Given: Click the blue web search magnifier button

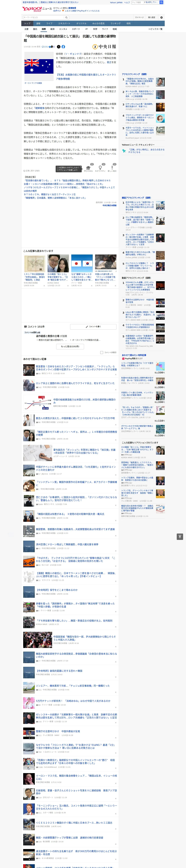Looking at the screenshot, I should point(161,2).
